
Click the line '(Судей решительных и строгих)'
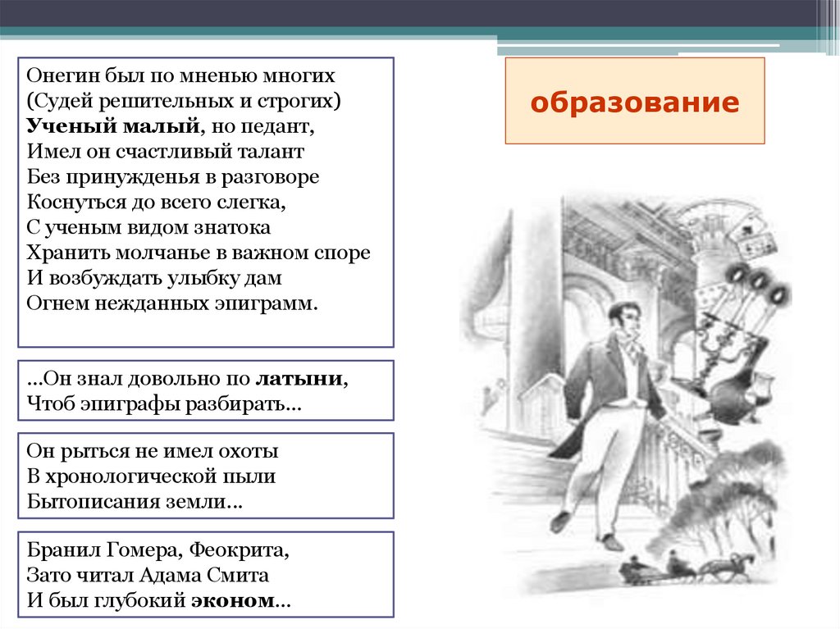[184, 101]
